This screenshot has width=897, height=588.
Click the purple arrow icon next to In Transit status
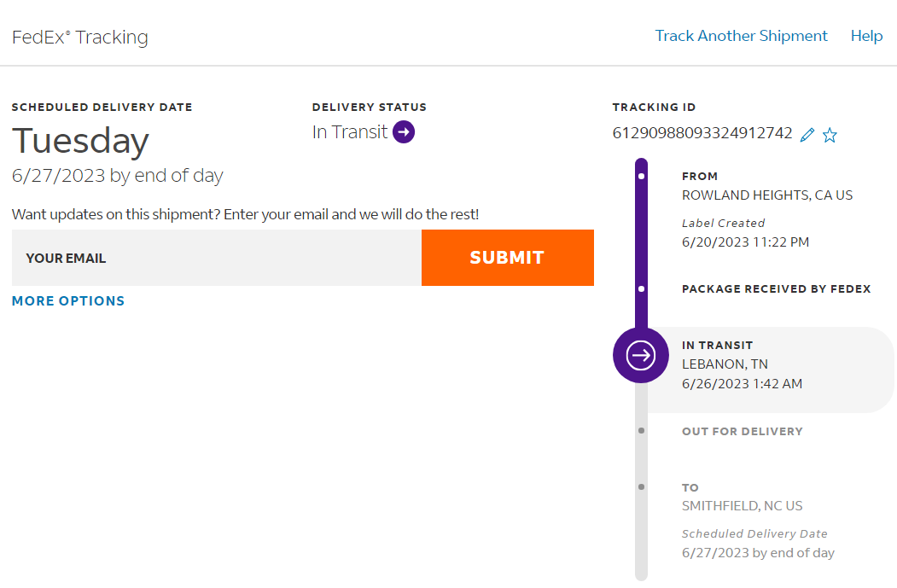point(404,132)
